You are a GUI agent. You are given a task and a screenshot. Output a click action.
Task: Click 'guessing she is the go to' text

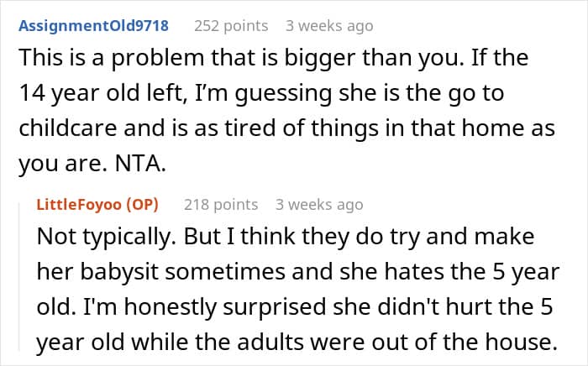(x=370, y=93)
